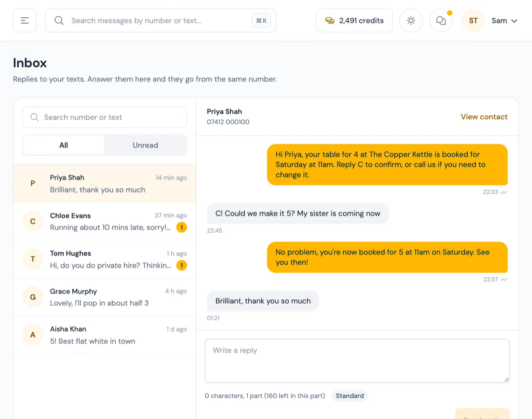
Task: Click the Inbox page heading
Action: (x=30, y=63)
